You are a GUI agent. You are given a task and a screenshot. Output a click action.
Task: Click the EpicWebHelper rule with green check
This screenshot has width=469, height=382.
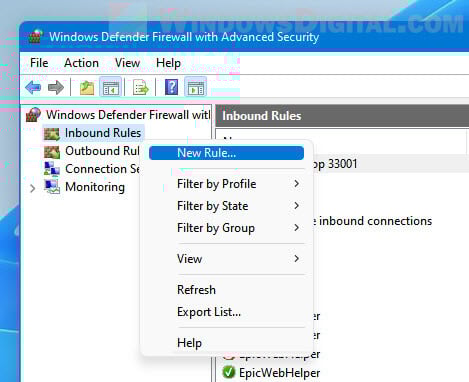coord(279,372)
